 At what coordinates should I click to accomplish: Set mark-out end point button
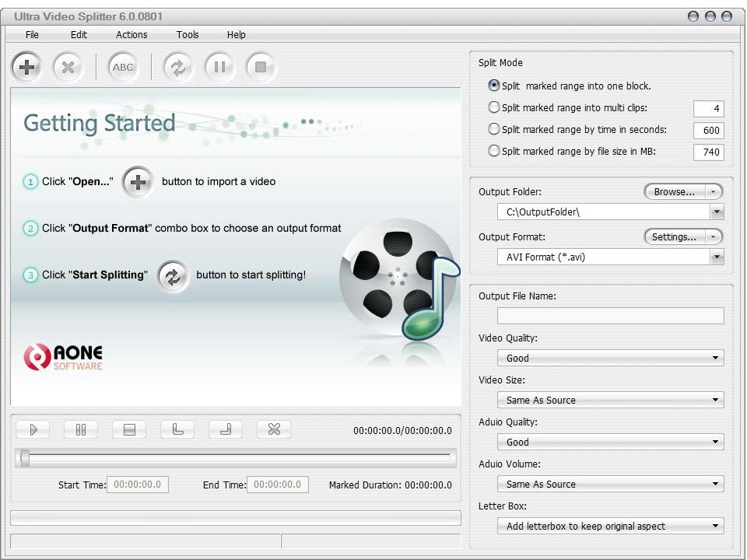pos(226,430)
